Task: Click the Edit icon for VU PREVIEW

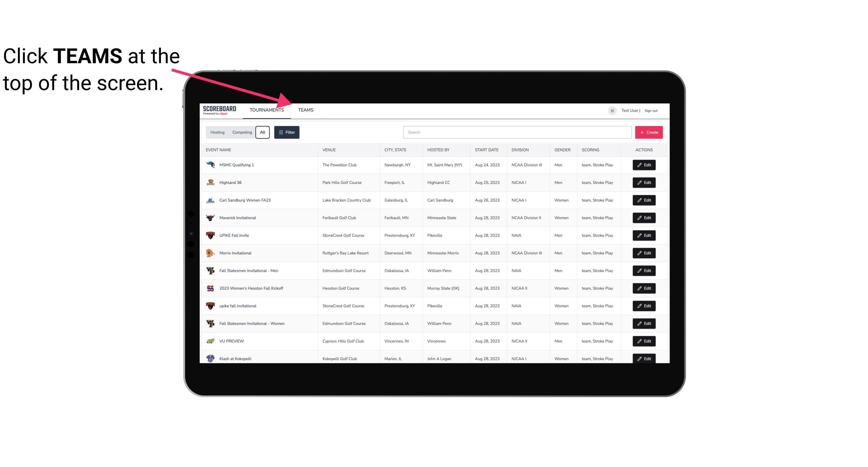Action: pos(644,340)
